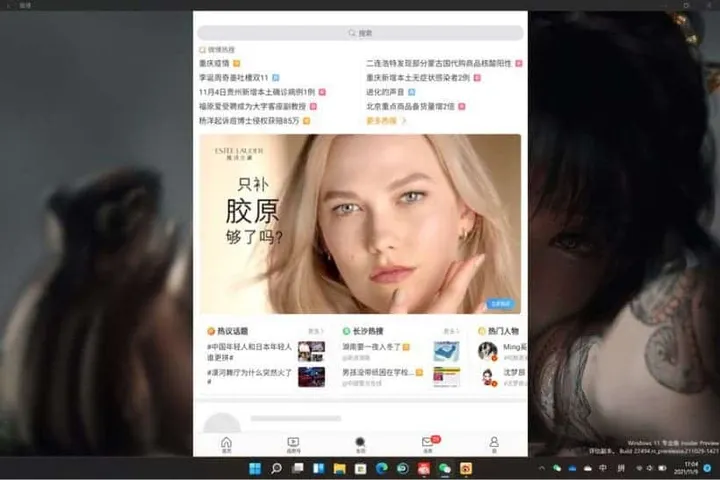Click the taskbar Search magnifier icon
Image resolution: width=720 pixels, height=480 pixels.
tap(276, 468)
